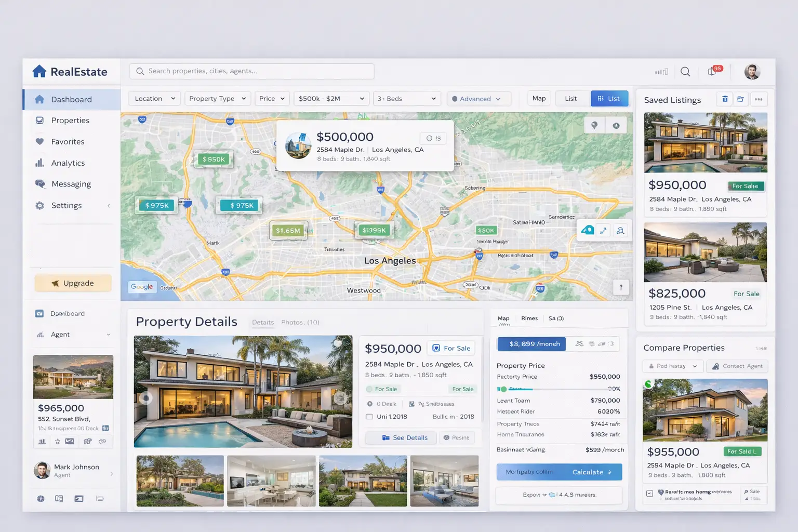This screenshot has width=798, height=532.
Task: Open the pool house thumbnail in the gallery
Action: pyautogui.click(x=179, y=481)
